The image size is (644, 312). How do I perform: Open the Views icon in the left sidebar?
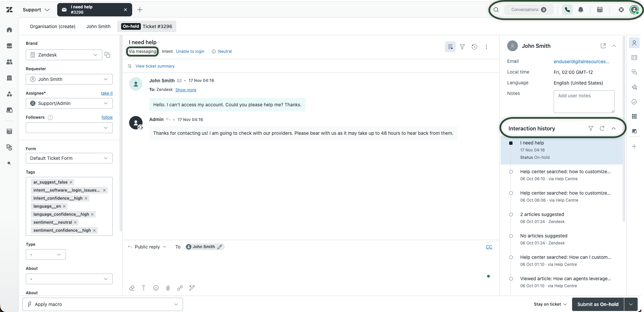9,46
